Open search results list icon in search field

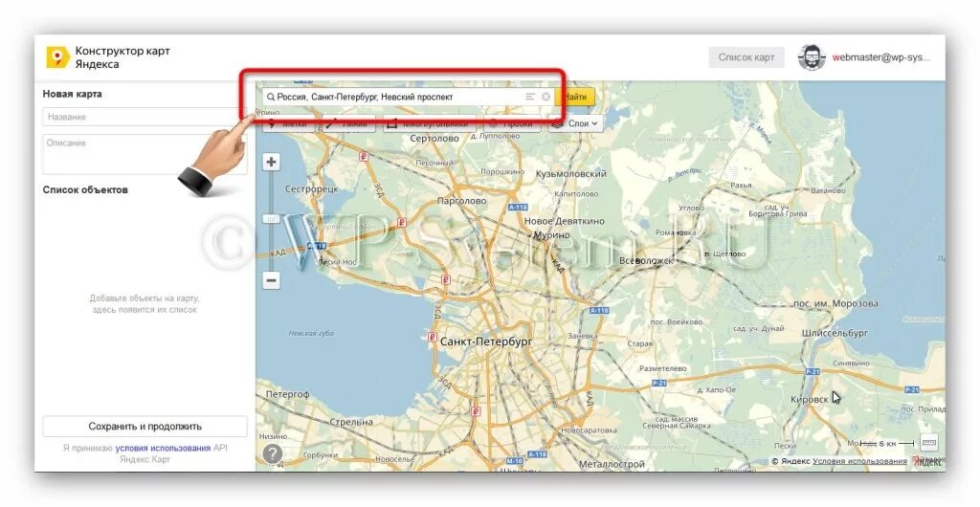(530, 97)
